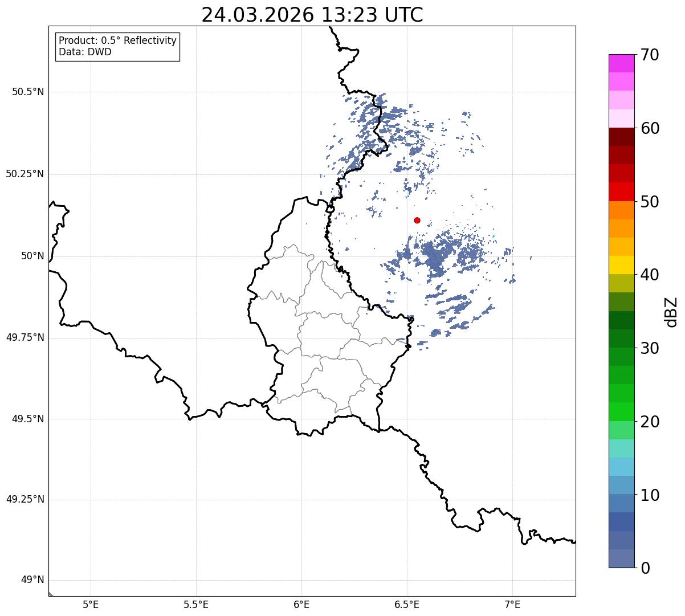This screenshot has width=685, height=616.
Task: Click the dBZ colorbar axis label
Action: click(671, 311)
